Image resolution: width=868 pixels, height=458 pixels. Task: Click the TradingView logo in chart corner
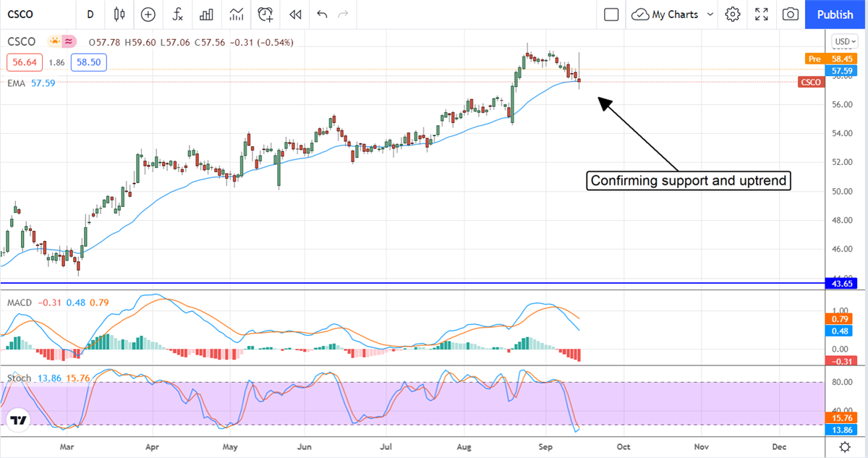pos(19,420)
